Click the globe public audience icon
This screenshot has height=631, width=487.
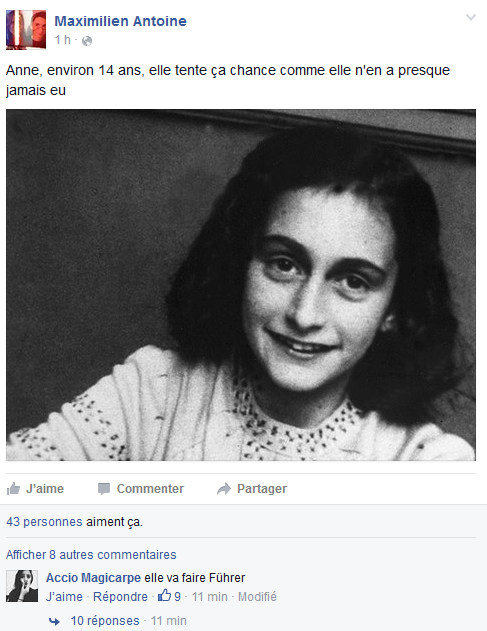[87, 41]
